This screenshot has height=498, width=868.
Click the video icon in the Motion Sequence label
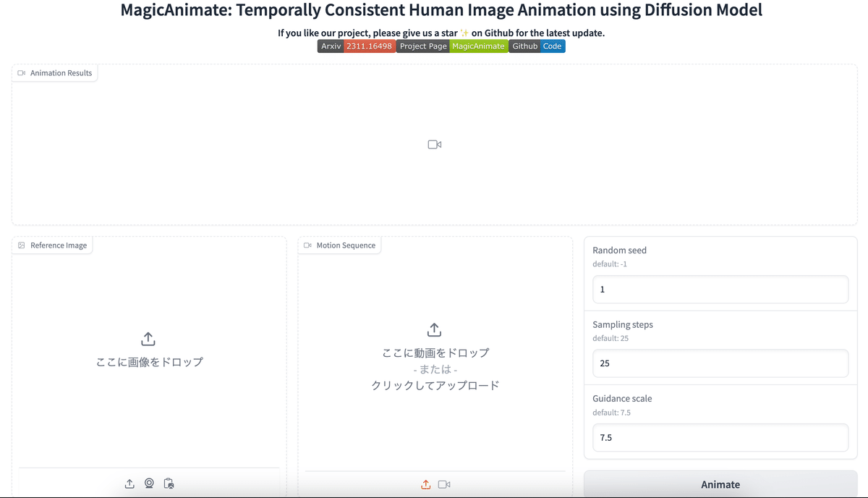pos(307,245)
